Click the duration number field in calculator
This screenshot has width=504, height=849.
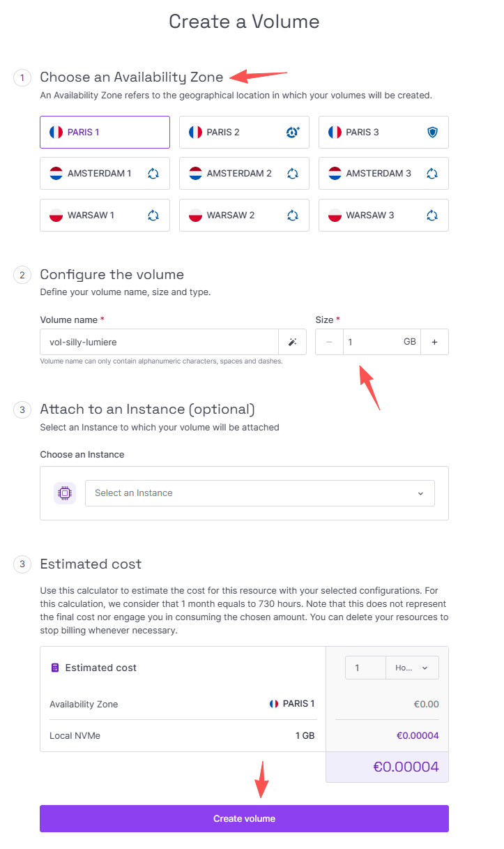[365, 668]
